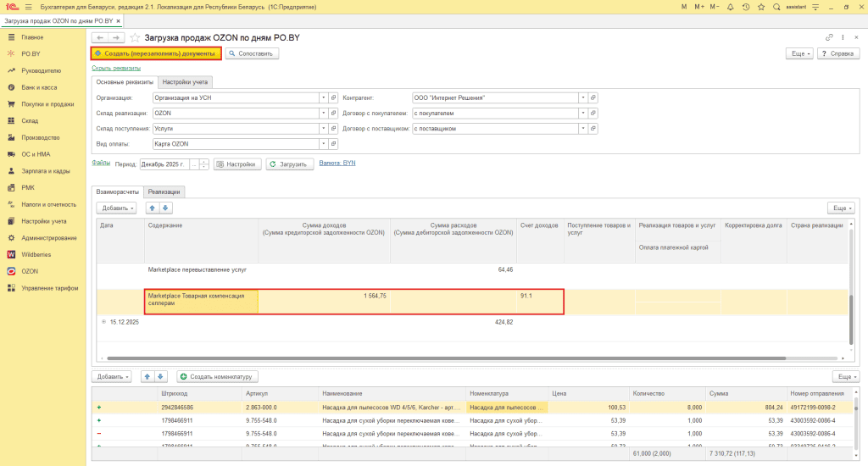Click the Валюта: BYN link
The height and width of the screenshot is (466, 868).
pyautogui.click(x=337, y=163)
